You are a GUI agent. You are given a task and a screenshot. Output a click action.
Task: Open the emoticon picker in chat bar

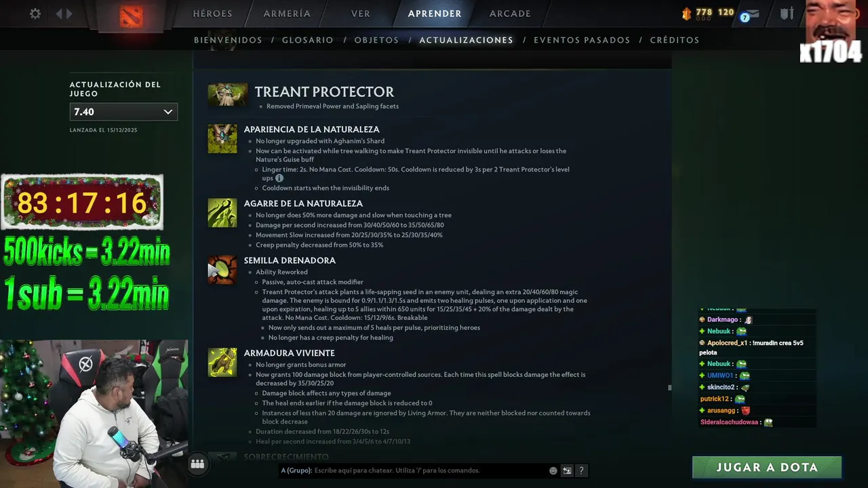coord(553,470)
